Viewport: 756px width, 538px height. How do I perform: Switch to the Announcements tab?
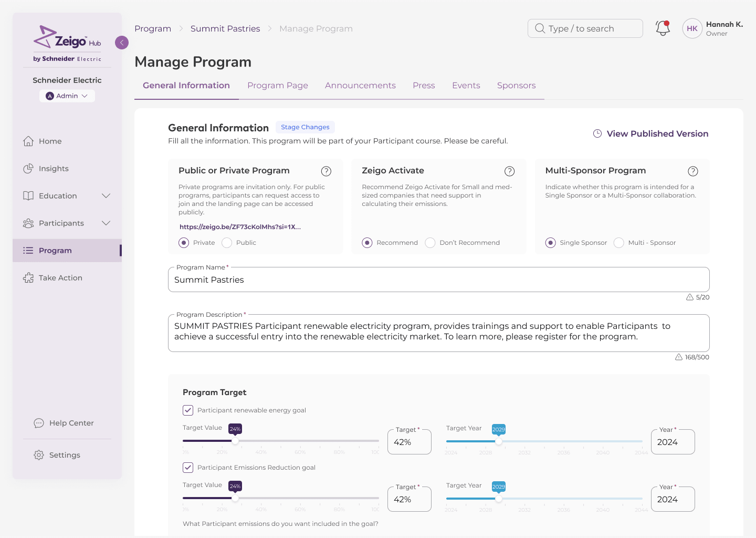pos(360,86)
